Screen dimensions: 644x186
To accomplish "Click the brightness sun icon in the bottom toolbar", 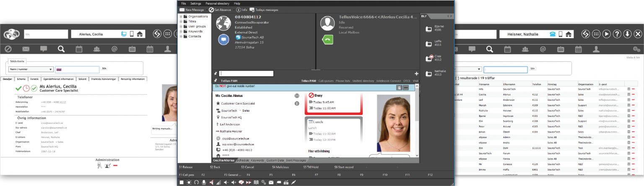I will (189, 182).
